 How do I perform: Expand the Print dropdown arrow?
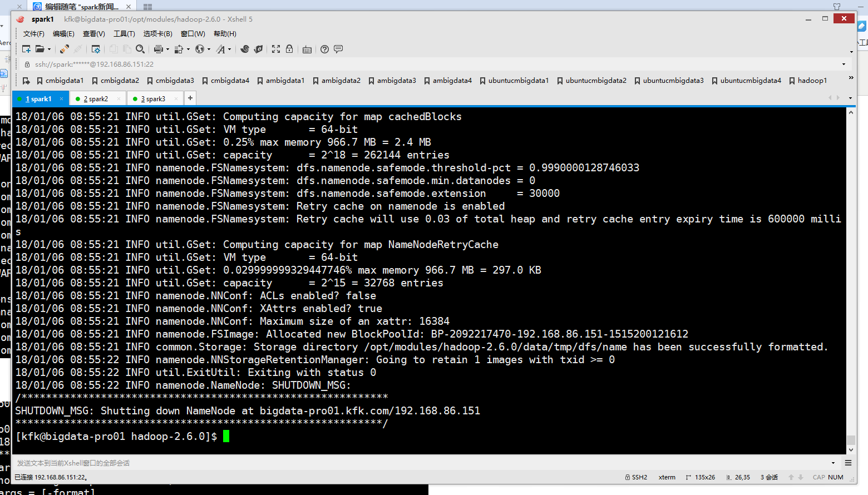click(x=167, y=49)
